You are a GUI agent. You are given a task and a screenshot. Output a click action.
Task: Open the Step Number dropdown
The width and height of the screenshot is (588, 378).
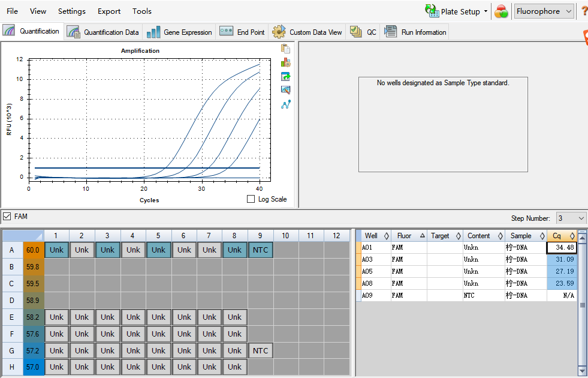pyautogui.click(x=571, y=218)
